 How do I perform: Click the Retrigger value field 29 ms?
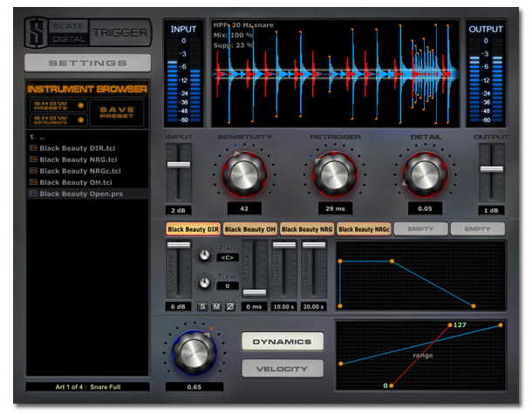(335, 208)
